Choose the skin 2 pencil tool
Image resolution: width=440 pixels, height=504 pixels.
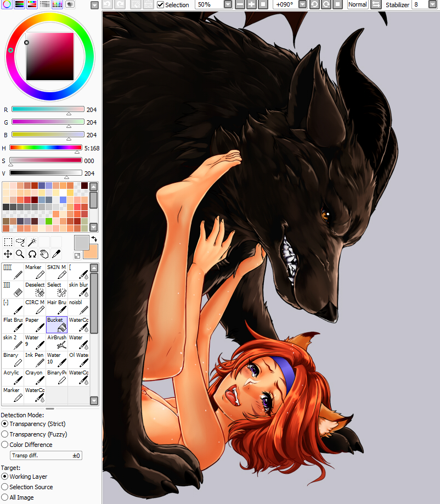[13, 342]
